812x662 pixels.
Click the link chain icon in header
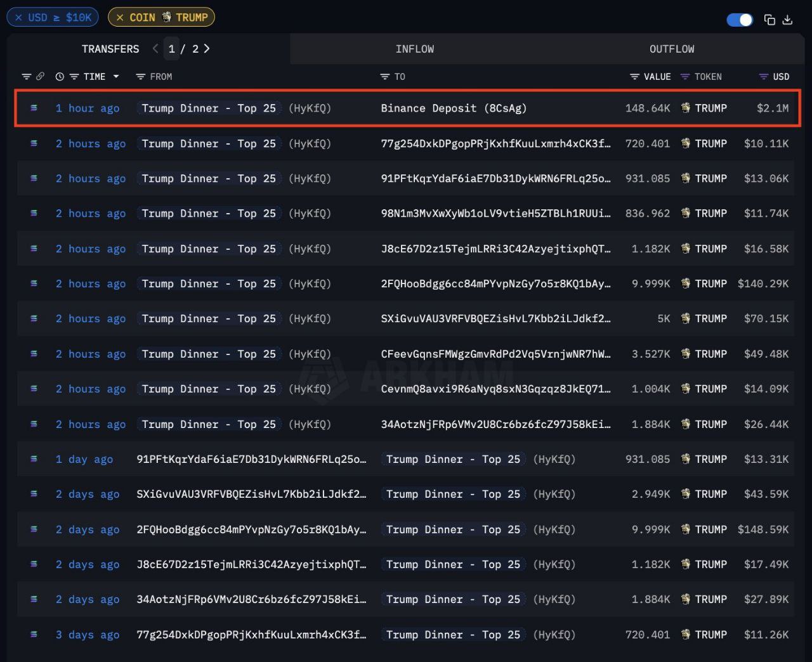pyautogui.click(x=40, y=76)
